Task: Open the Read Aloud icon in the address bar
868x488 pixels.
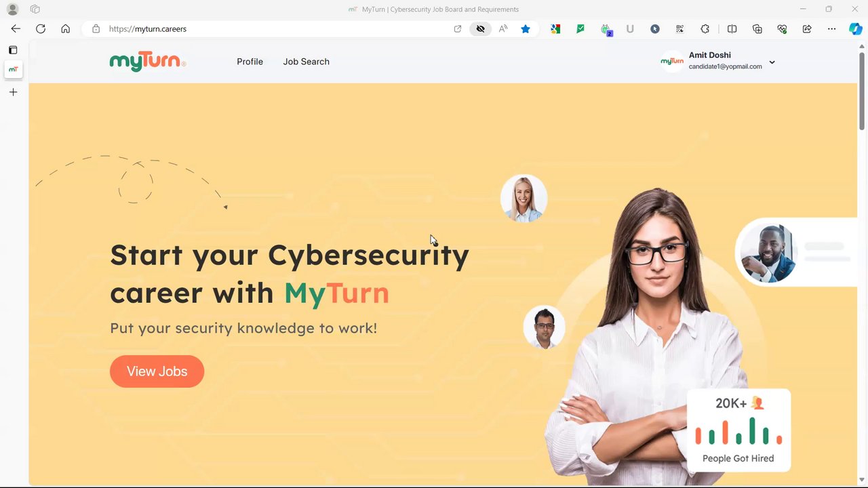Action: point(503,29)
